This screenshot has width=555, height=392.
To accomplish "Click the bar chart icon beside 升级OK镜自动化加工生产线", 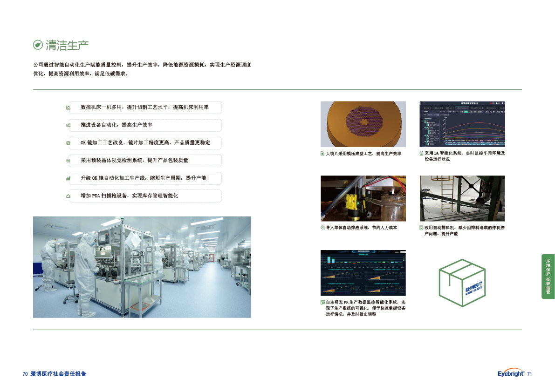I will [69, 178].
